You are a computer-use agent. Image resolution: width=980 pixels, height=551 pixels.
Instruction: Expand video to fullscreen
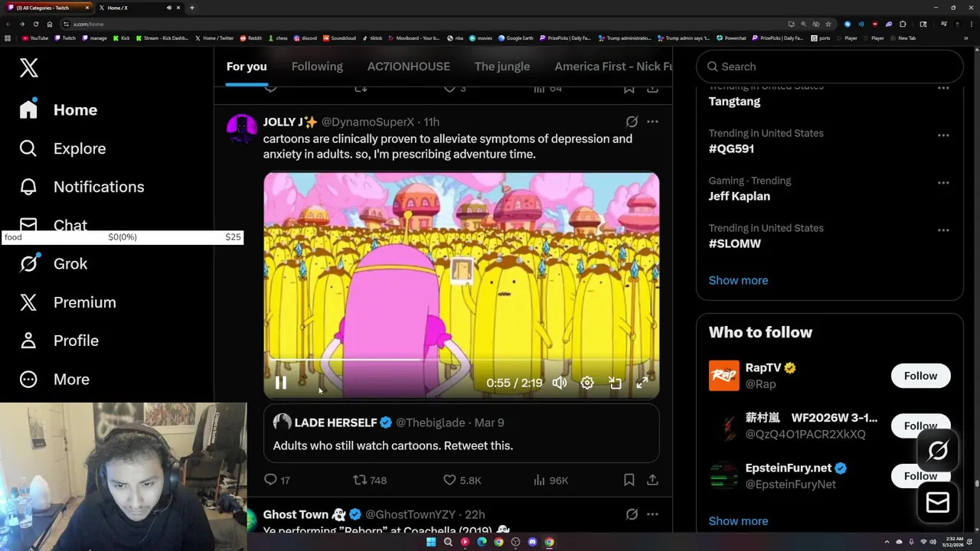click(642, 383)
